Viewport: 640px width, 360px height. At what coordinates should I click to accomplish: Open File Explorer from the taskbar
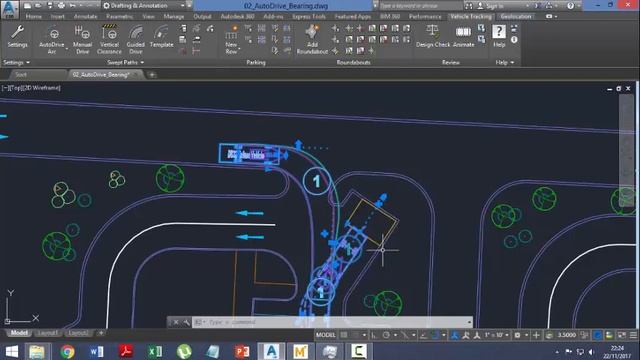[37, 351]
